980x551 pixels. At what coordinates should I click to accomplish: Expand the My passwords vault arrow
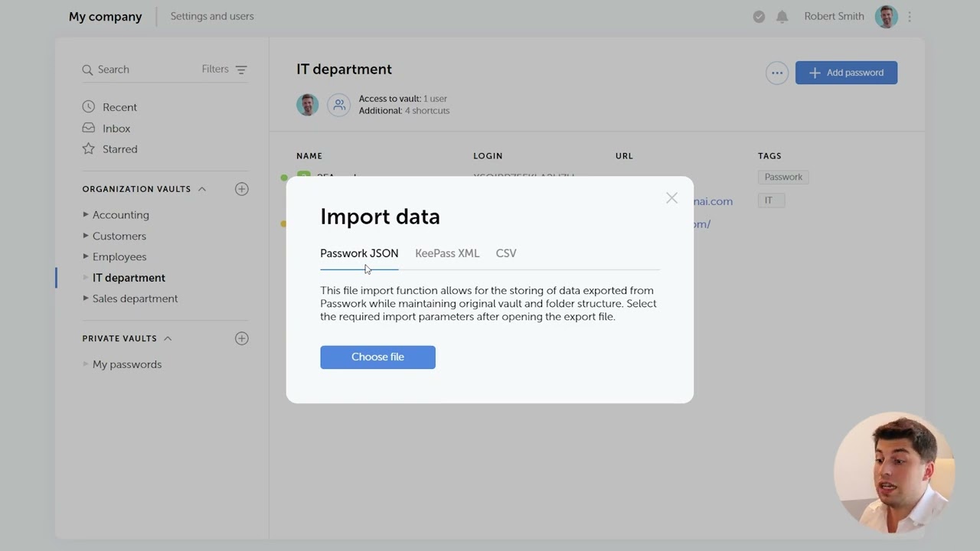86,364
